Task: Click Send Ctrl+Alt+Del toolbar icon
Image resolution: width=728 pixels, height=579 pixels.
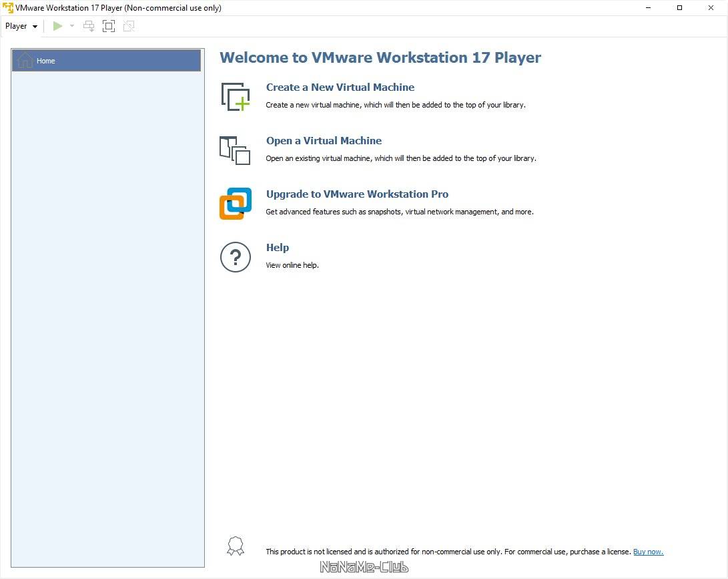Action: point(89,26)
